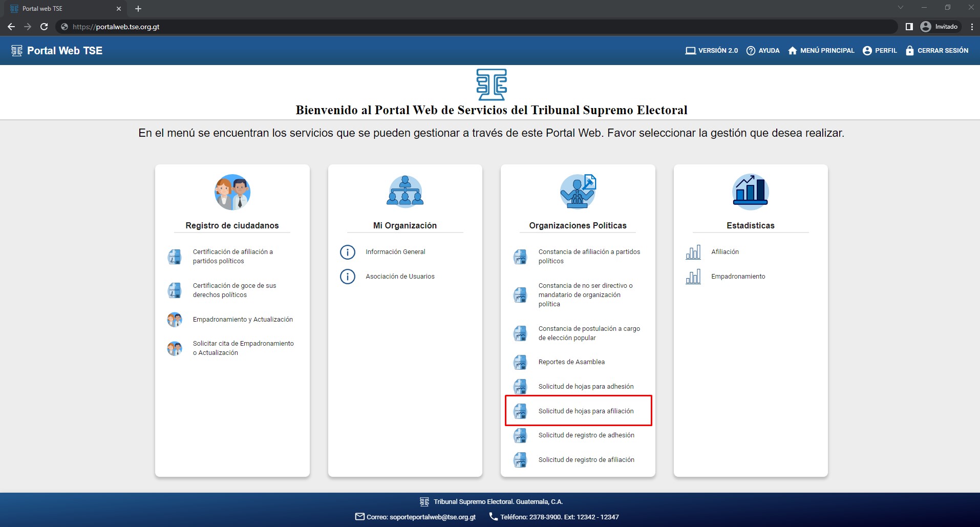This screenshot has height=527, width=980.
Task: Click info icon beside Asociación de Usuarios
Action: (x=348, y=277)
